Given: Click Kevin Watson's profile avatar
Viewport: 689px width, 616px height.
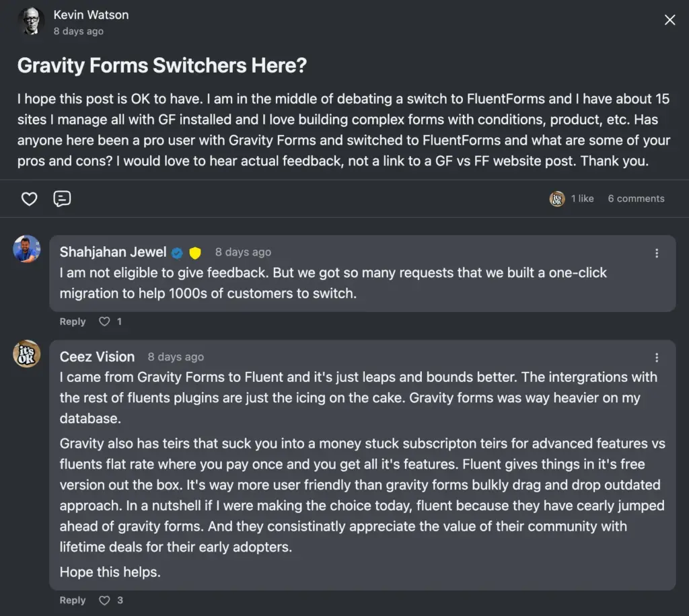Looking at the screenshot, I should 30,22.
